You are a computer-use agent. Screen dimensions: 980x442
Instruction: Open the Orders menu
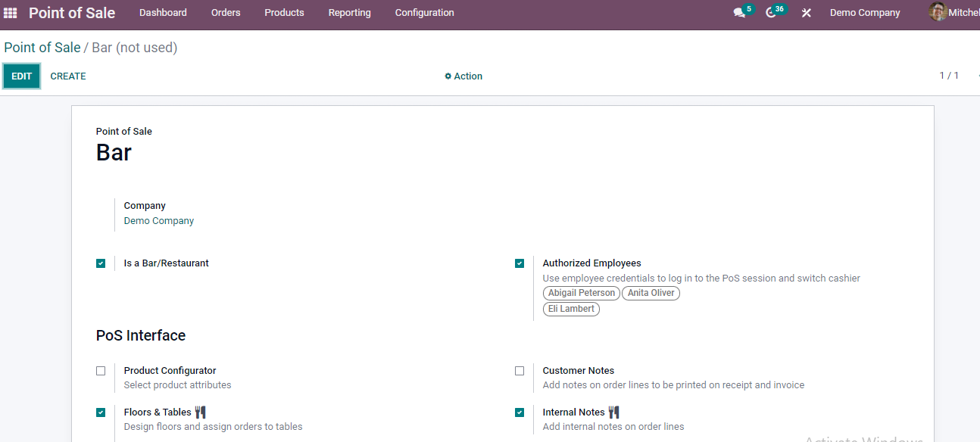click(226, 13)
